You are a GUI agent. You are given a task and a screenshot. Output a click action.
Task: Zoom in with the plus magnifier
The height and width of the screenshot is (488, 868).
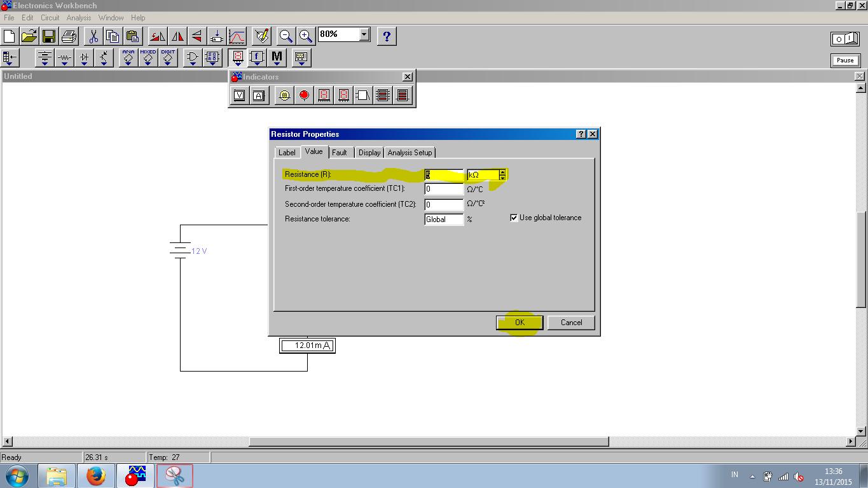(x=306, y=36)
